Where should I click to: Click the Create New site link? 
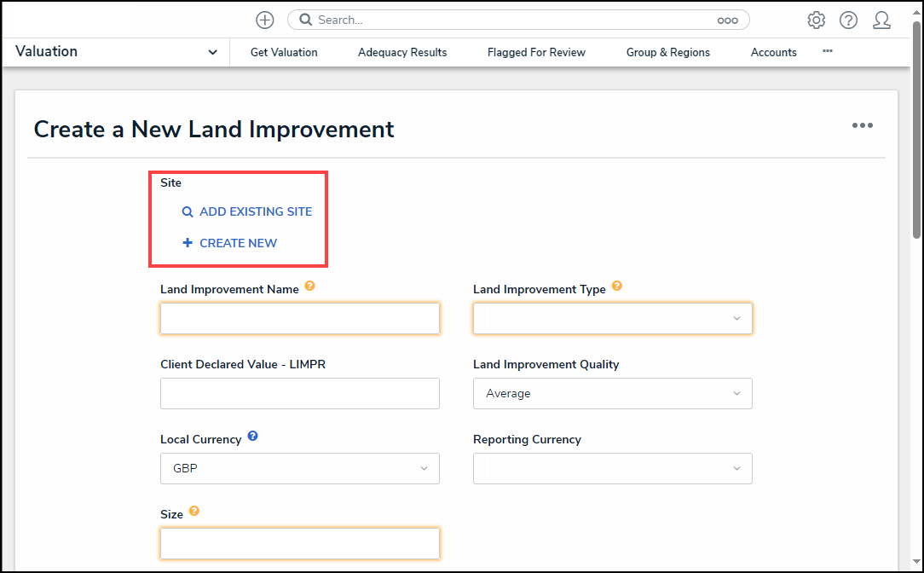238,243
